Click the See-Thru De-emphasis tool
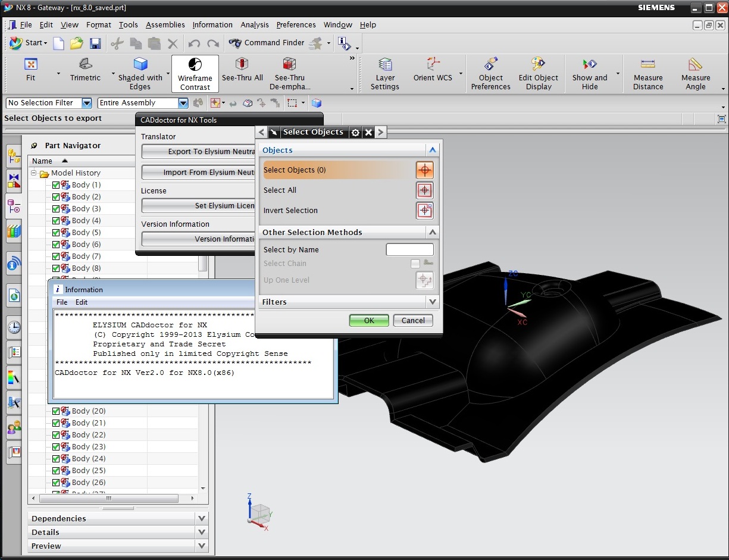Screen dimensions: 729x560 (289, 74)
